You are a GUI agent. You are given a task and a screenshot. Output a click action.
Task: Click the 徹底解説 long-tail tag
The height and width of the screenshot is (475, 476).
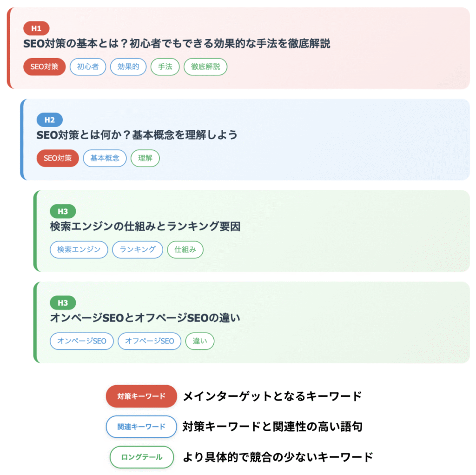coord(205,67)
